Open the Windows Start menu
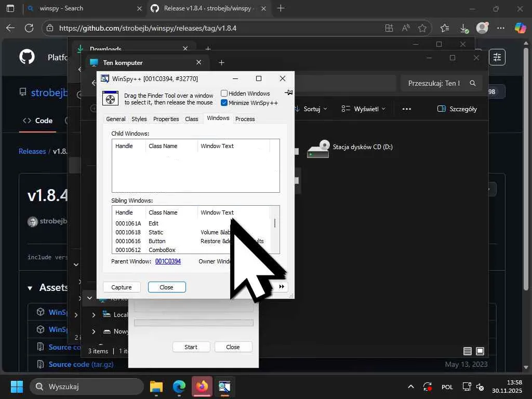The width and height of the screenshot is (532, 399). click(x=17, y=387)
